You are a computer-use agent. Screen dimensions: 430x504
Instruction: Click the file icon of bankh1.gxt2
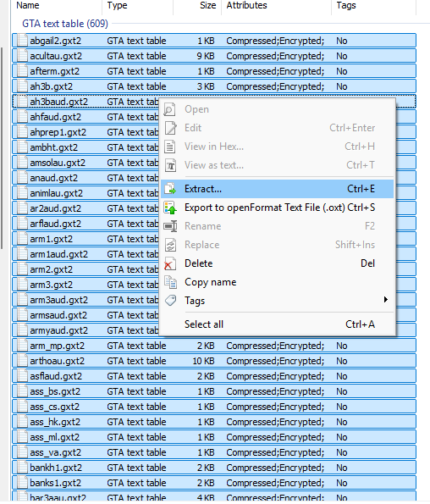(x=22, y=468)
